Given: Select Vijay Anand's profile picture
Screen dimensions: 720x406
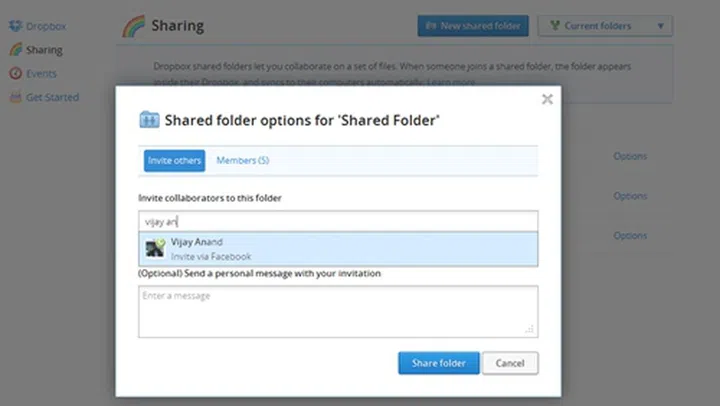Looking at the screenshot, I should [154, 249].
